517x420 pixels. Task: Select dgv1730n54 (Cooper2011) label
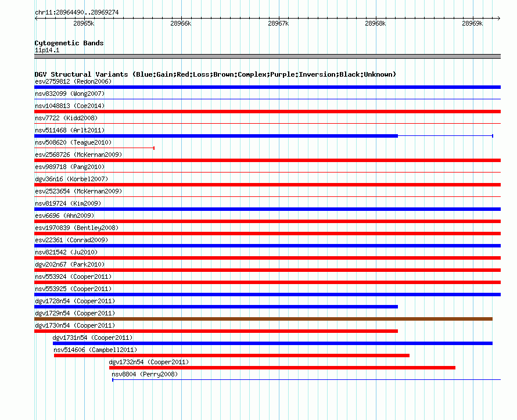pos(75,325)
